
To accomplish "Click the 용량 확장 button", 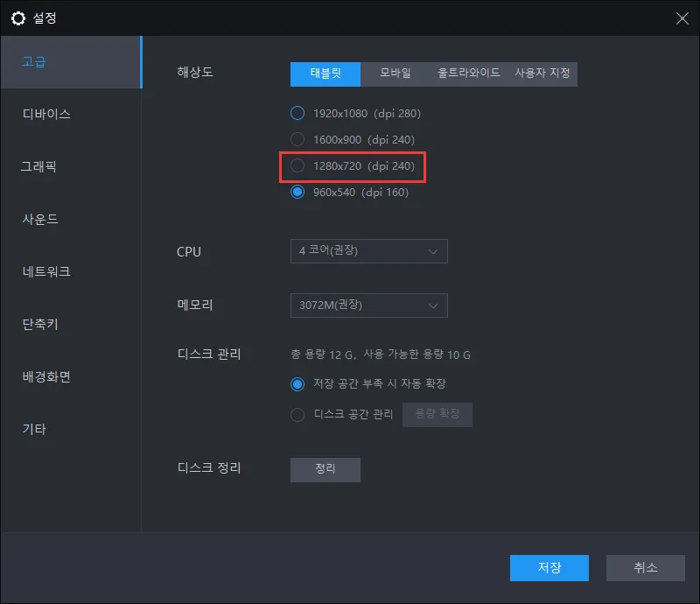I will [437, 415].
